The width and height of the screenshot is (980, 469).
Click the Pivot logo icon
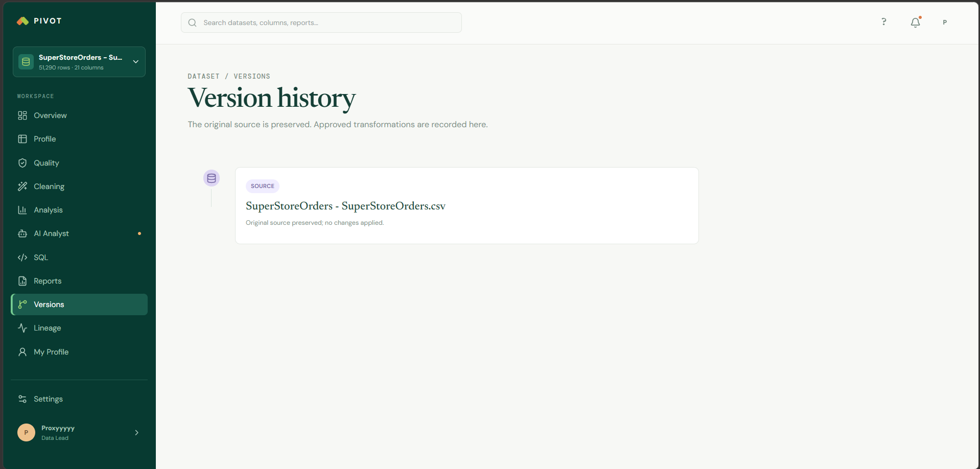22,21
